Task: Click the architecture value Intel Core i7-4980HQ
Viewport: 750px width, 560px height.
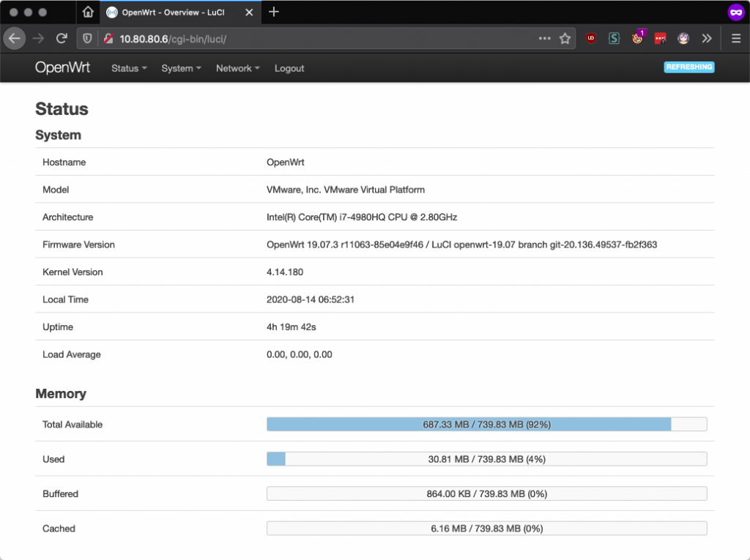Action: click(x=362, y=217)
